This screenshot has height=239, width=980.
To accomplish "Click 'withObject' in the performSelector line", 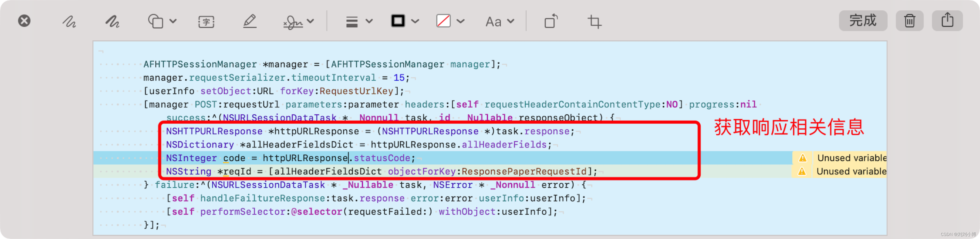I will [x=467, y=212].
